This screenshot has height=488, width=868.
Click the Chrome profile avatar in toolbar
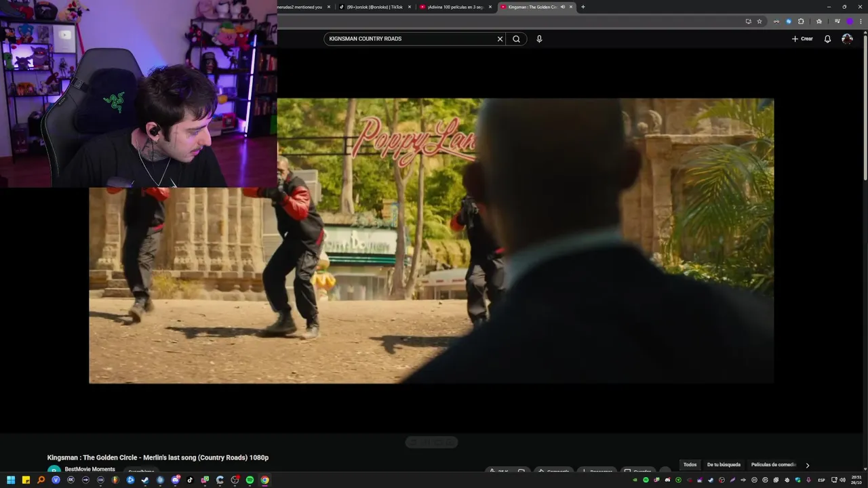[x=850, y=21]
